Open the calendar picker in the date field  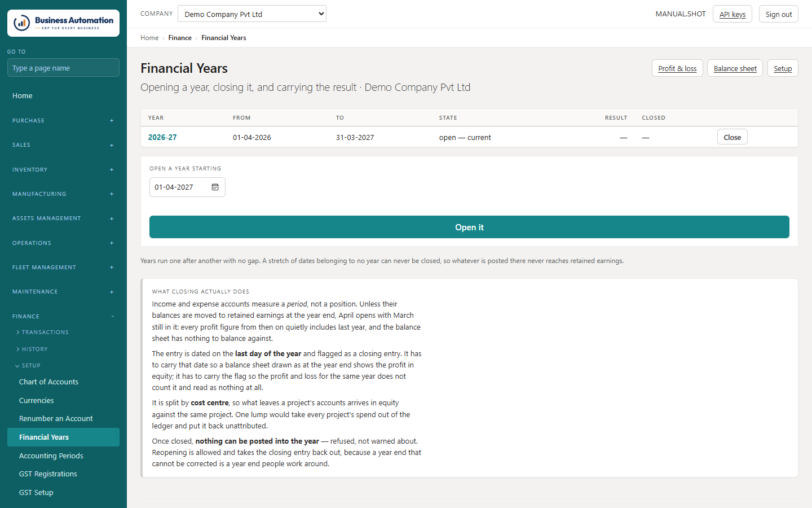(215, 187)
